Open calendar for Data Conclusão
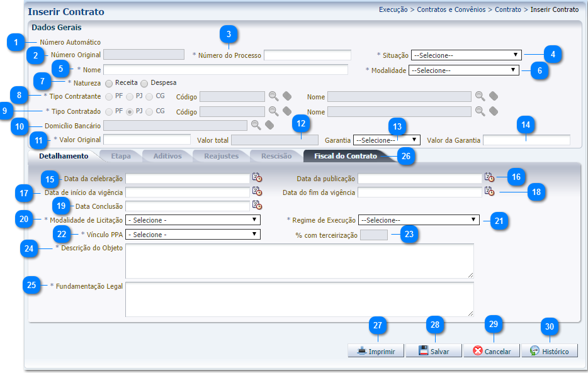This screenshot has width=588, height=373. click(x=257, y=205)
